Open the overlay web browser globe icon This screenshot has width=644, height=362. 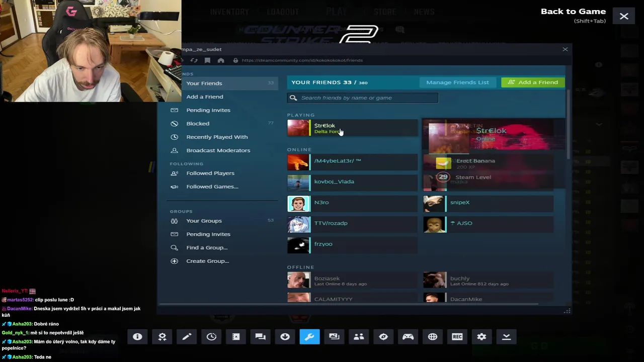433,337
